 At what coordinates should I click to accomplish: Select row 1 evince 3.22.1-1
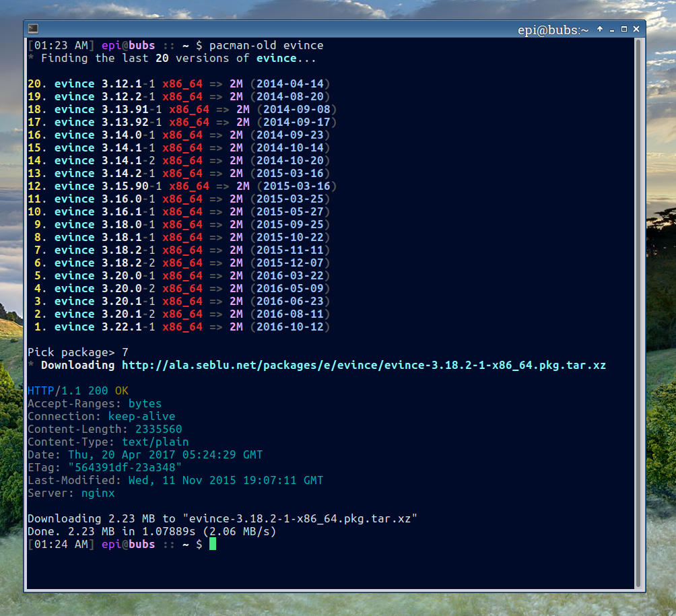pos(182,327)
